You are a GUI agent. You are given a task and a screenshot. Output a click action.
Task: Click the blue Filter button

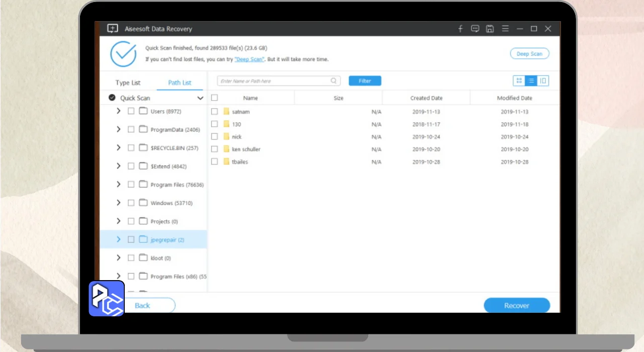click(x=365, y=81)
